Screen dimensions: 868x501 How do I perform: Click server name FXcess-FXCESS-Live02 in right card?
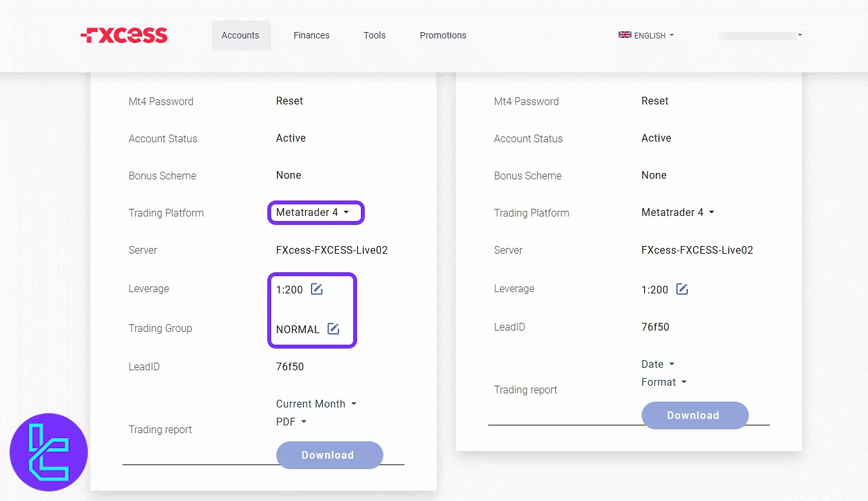[x=697, y=250]
